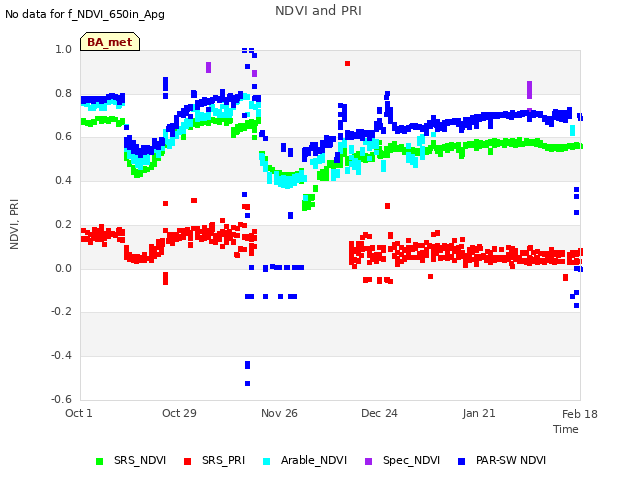Click the 0.2 y-axis tick label
This screenshot has width=640, height=480.
point(63,224)
